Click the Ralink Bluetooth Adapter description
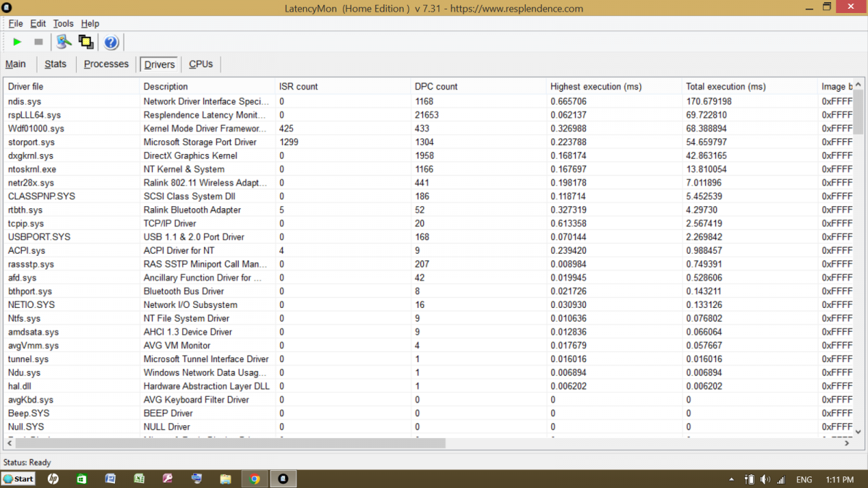Screen dimensions: 868x488 (192, 210)
